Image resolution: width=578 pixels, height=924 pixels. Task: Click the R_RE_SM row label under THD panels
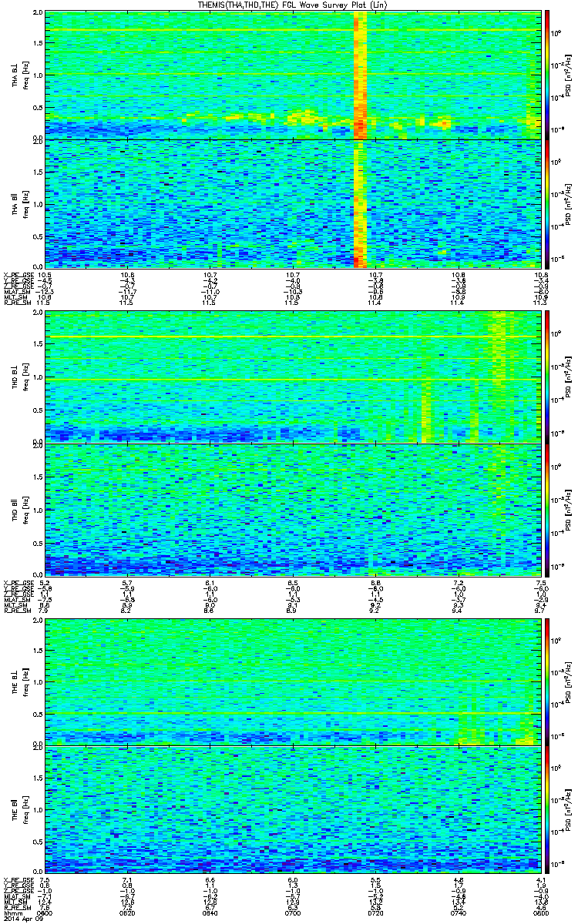[x=17, y=610]
